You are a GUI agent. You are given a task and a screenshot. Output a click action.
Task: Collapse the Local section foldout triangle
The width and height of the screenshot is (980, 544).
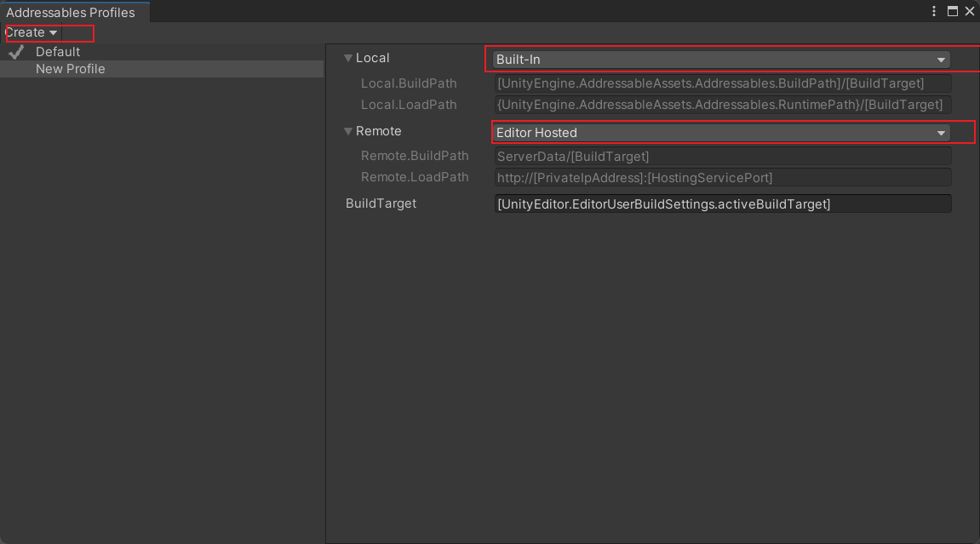point(348,58)
